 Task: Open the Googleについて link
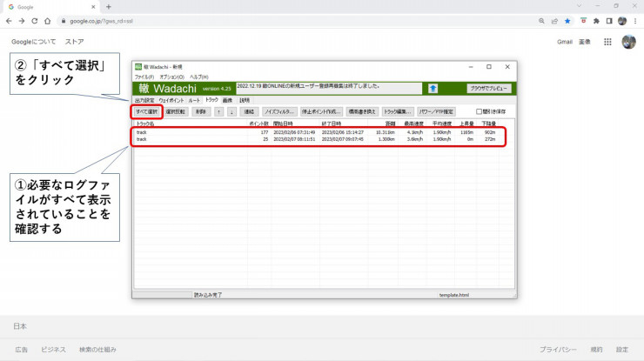point(34,42)
